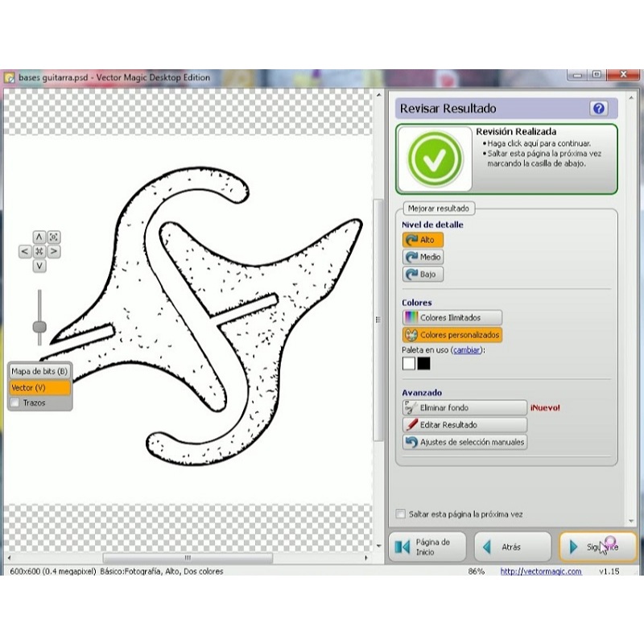Open Ajustes de selección manuales
This screenshot has width=644, height=644.
click(x=464, y=442)
